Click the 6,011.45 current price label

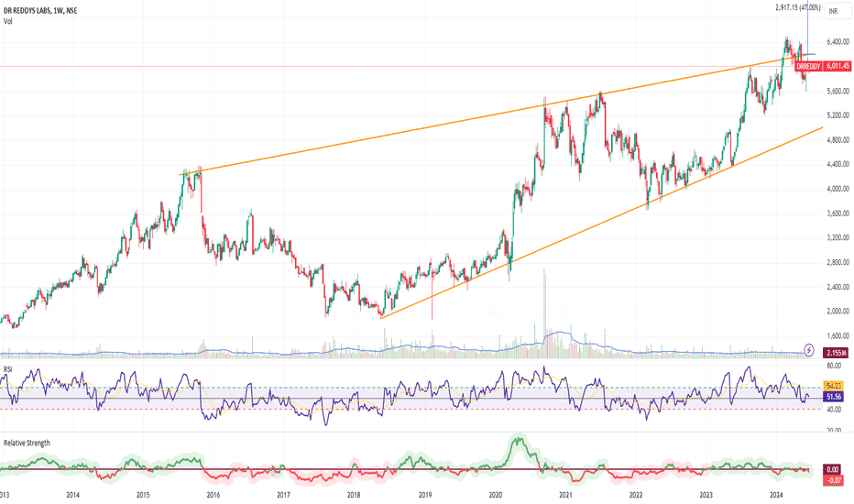pos(838,66)
